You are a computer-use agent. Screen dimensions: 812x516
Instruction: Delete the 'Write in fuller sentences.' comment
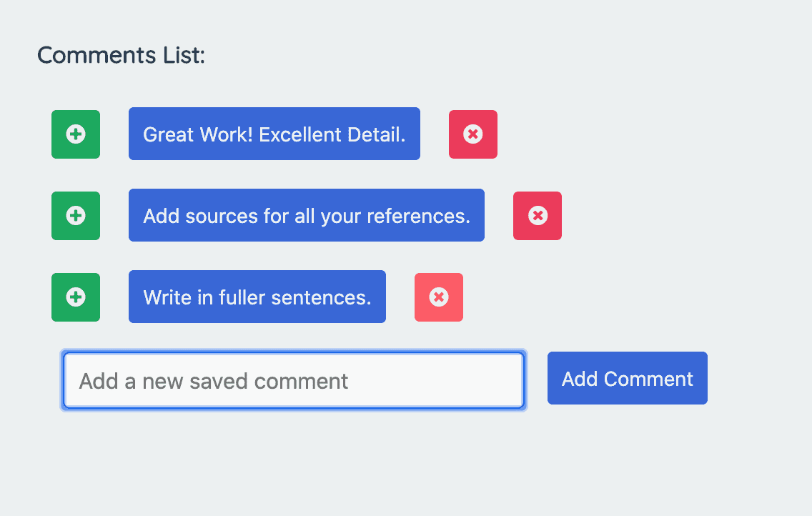438,297
